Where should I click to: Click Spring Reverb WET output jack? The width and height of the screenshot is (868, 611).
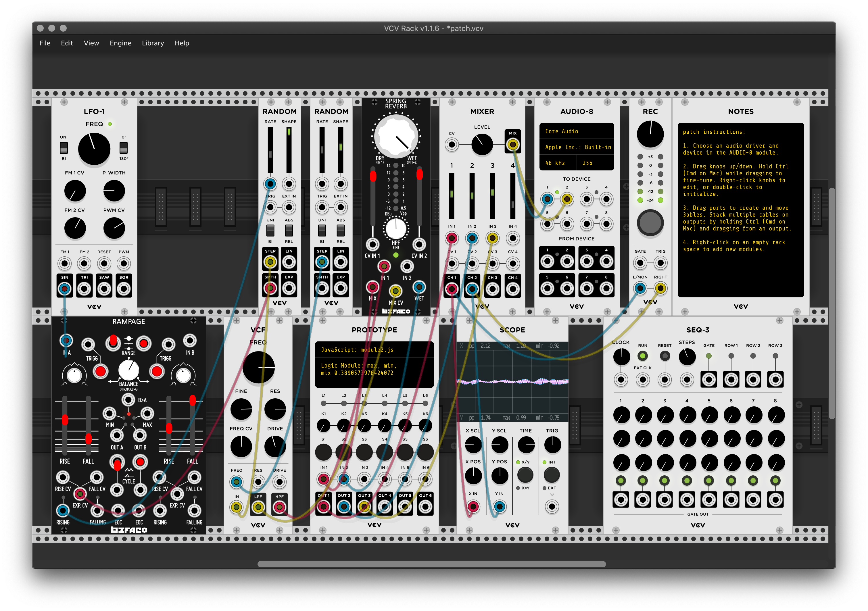419,287
